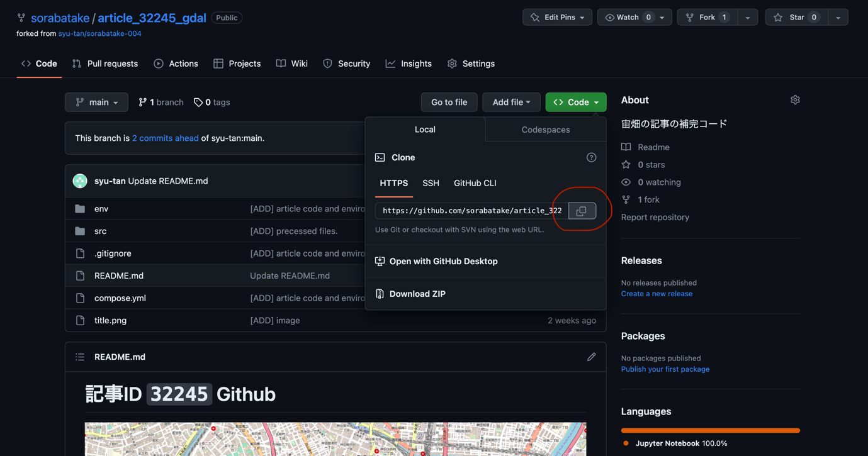Switch to the Code tab
868x456 pixels.
coord(39,64)
